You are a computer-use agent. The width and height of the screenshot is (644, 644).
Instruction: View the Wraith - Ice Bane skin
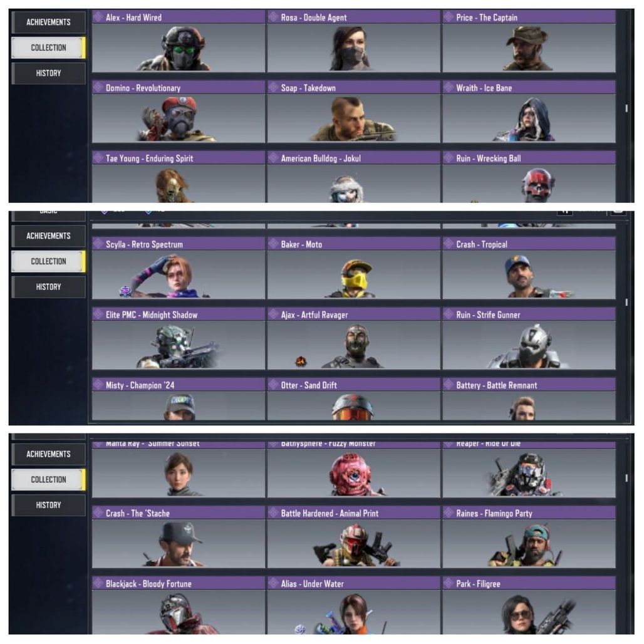coord(529,112)
